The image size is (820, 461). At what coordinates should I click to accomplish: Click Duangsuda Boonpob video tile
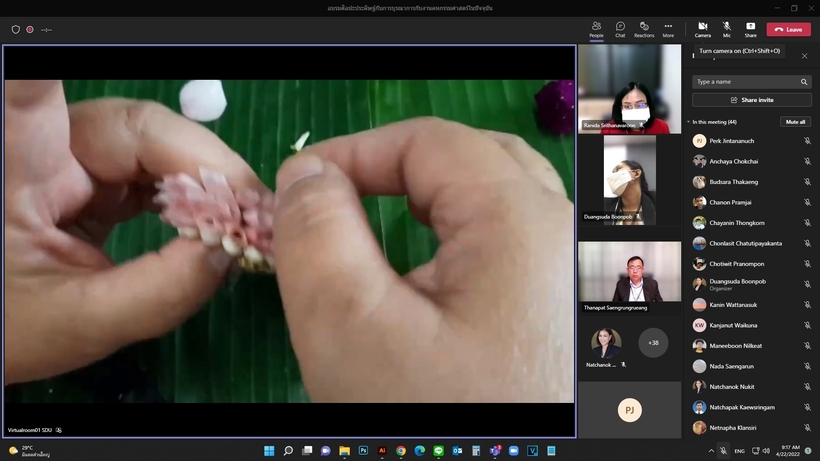click(x=630, y=180)
